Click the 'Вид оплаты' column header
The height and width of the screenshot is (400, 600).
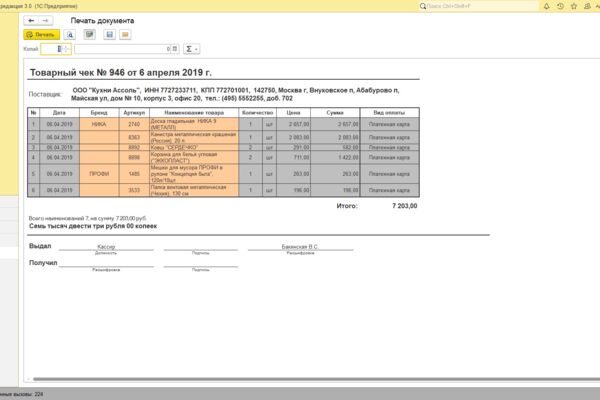tap(389, 113)
